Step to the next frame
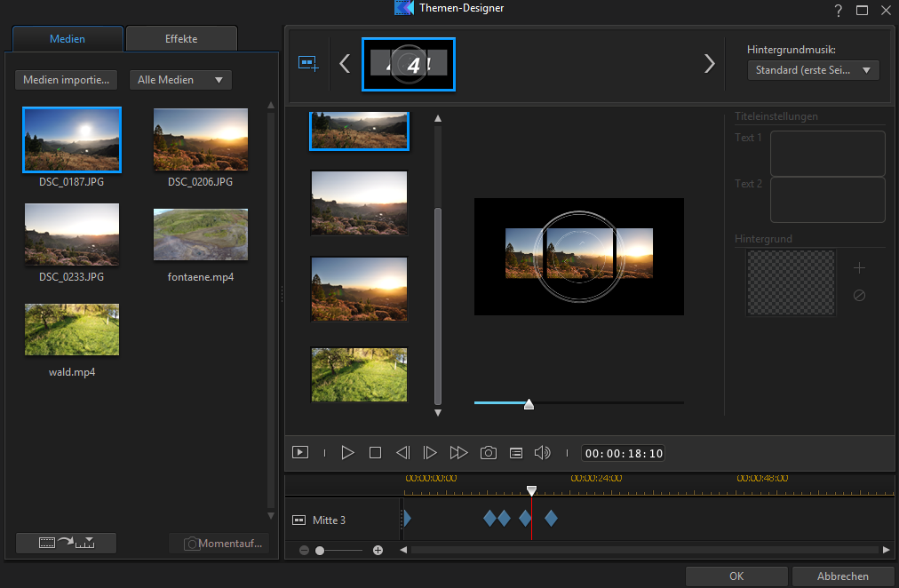The image size is (899, 588). pyautogui.click(x=430, y=453)
